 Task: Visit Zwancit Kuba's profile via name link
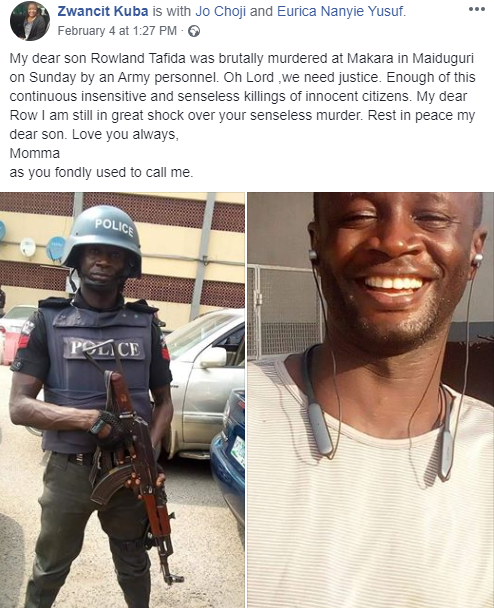(103, 11)
